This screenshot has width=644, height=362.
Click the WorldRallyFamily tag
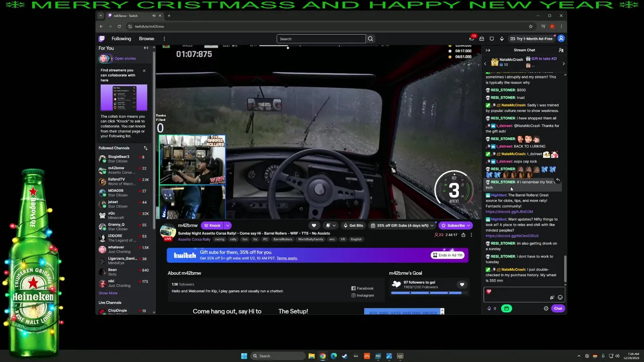click(x=310, y=239)
